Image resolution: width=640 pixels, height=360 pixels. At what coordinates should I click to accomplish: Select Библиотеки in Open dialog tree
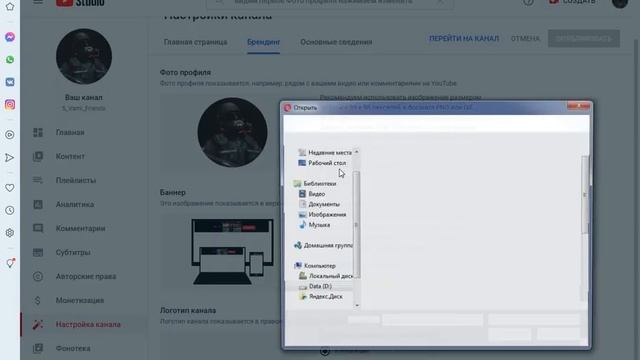(315, 184)
